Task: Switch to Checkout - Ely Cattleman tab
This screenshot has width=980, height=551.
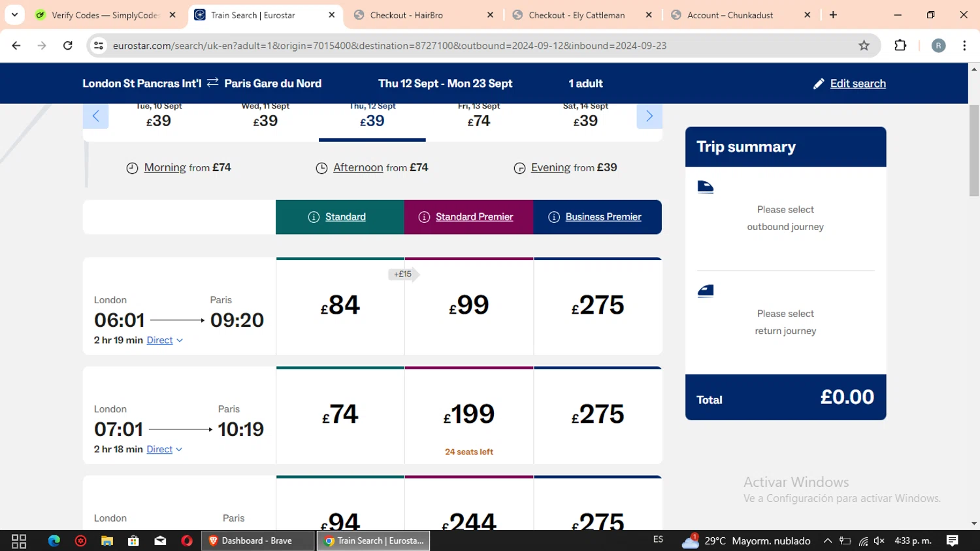Action: (x=583, y=14)
